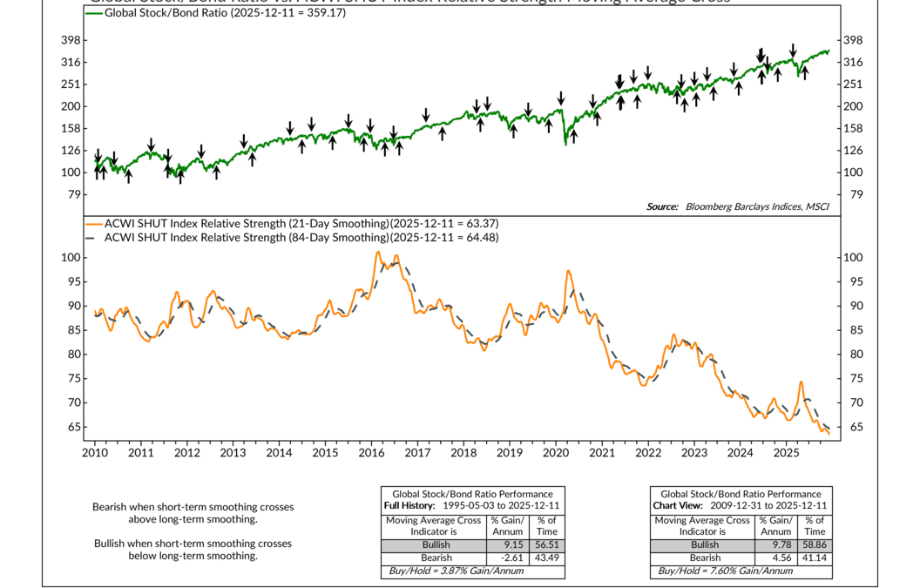Click the green Global Stock/Bond Ratio legend line

(x=93, y=14)
